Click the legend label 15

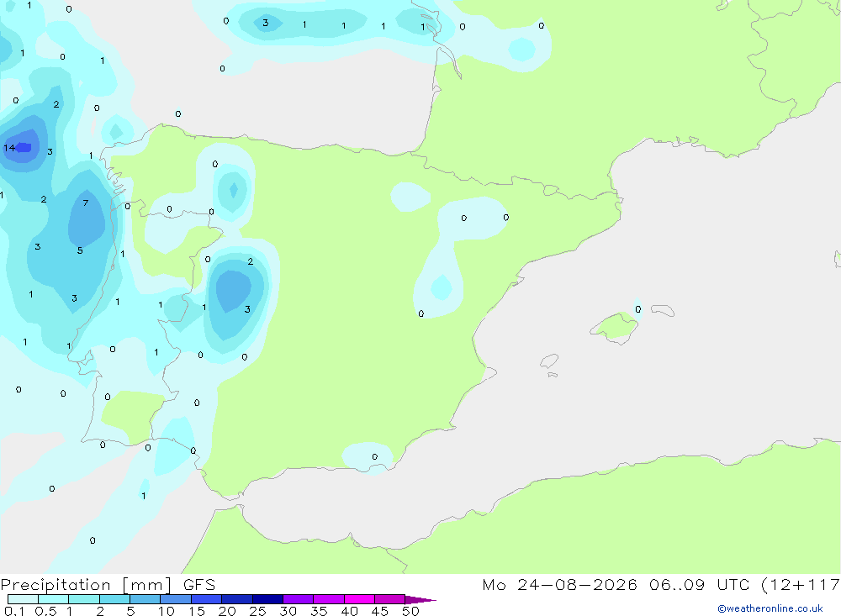197,611
